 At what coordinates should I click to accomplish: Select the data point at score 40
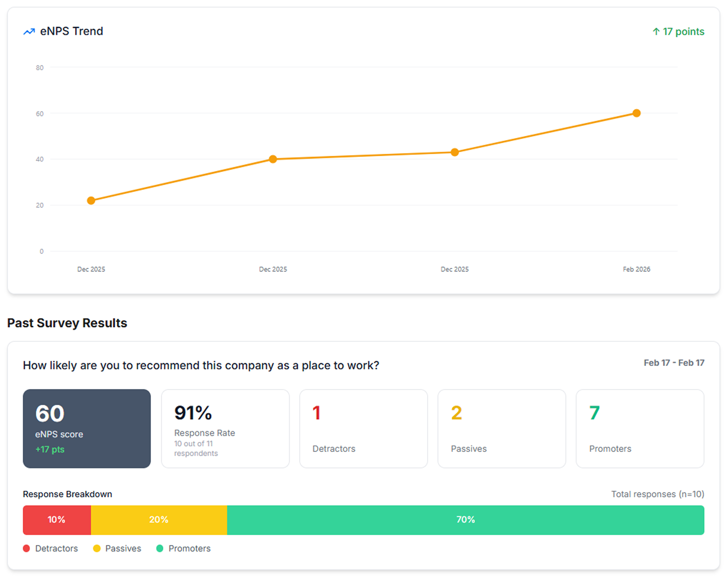pos(273,159)
